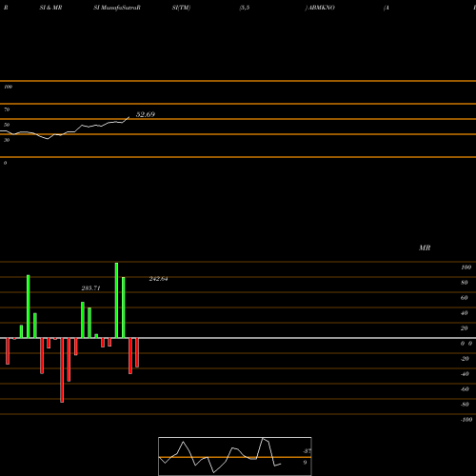Click the 30 level label on RSI axis
Screen dimensions: 476x476
(x=7, y=140)
